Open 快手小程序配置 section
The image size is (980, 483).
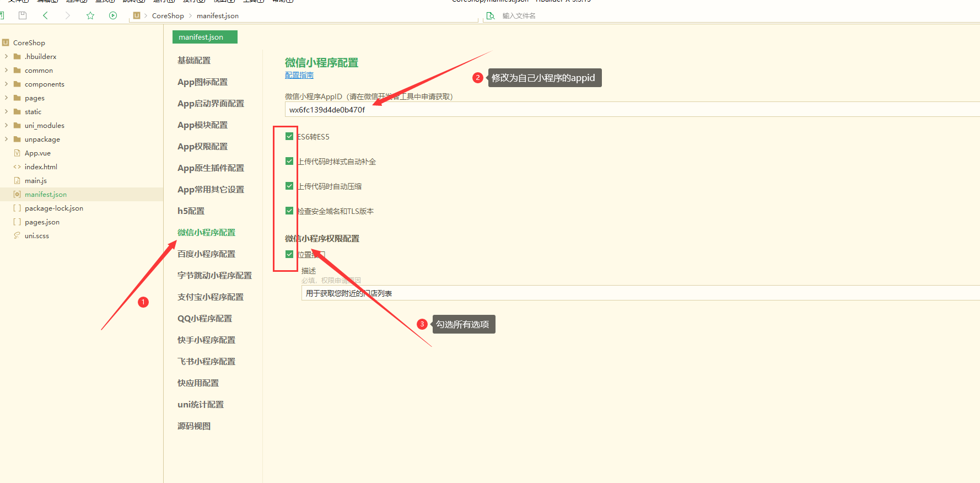pos(206,340)
